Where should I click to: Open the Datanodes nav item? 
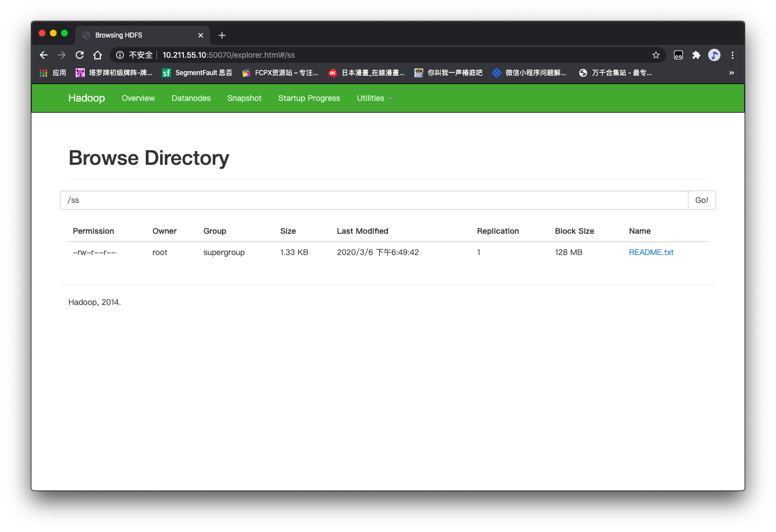point(191,98)
